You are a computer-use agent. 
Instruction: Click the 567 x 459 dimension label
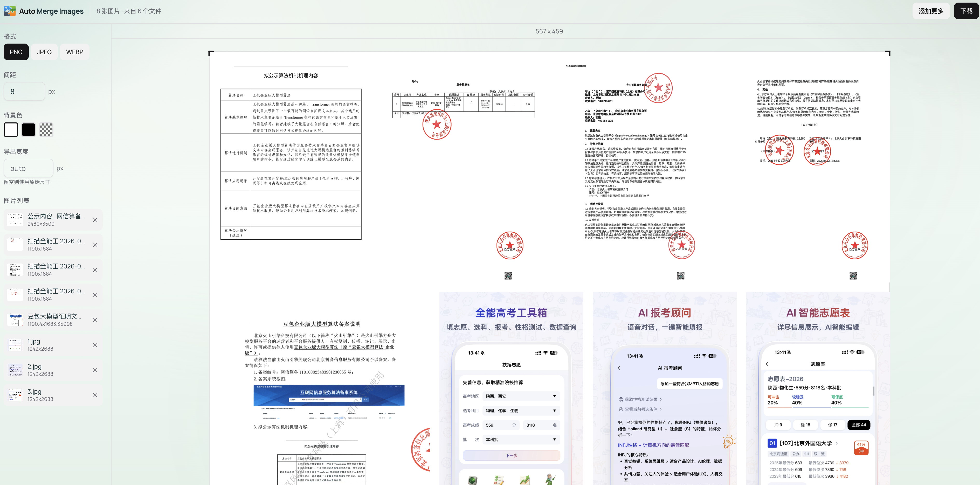coord(549,32)
